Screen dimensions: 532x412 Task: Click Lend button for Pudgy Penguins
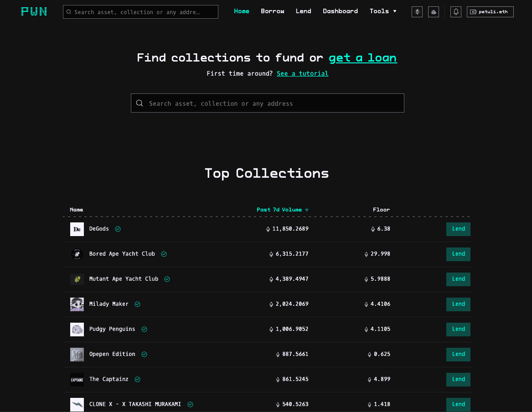coord(458,329)
